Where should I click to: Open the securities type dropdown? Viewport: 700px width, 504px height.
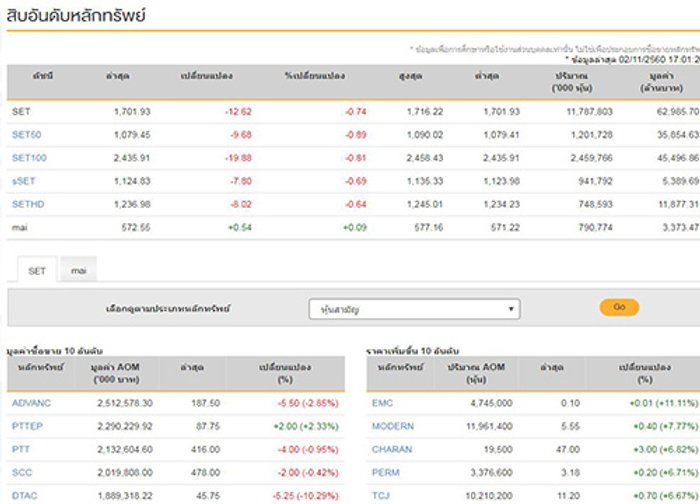(x=414, y=309)
